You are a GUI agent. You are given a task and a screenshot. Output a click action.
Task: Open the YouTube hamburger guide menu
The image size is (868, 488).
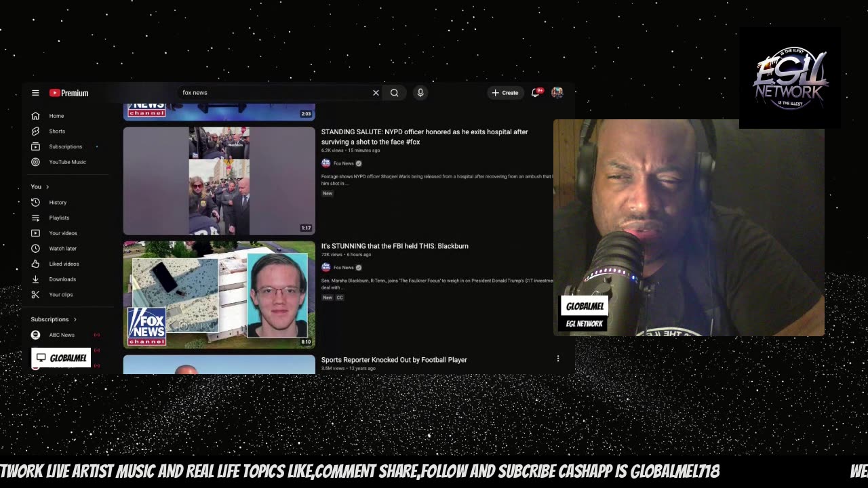pyautogui.click(x=35, y=93)
